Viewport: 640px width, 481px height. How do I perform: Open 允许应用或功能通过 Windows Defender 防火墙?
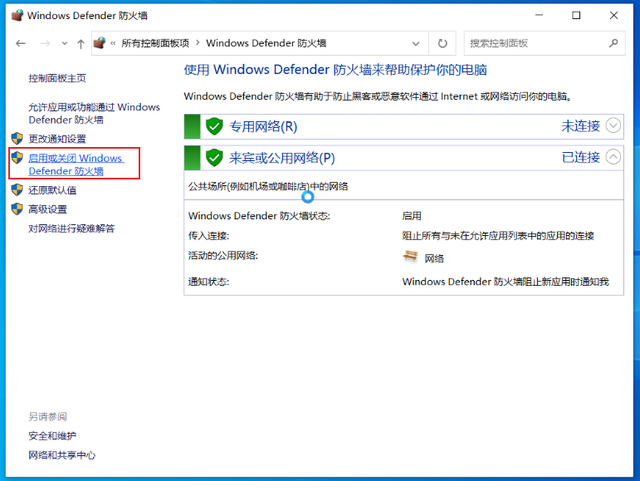94,114
